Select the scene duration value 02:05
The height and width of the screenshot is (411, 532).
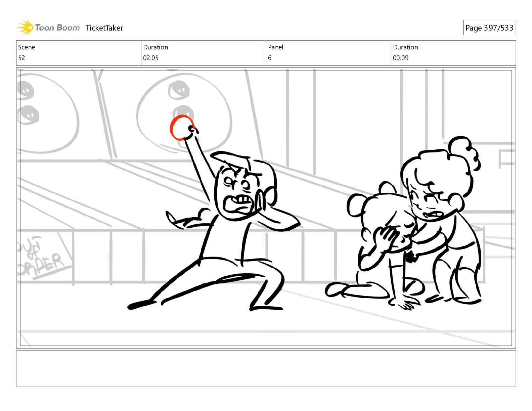151,58
